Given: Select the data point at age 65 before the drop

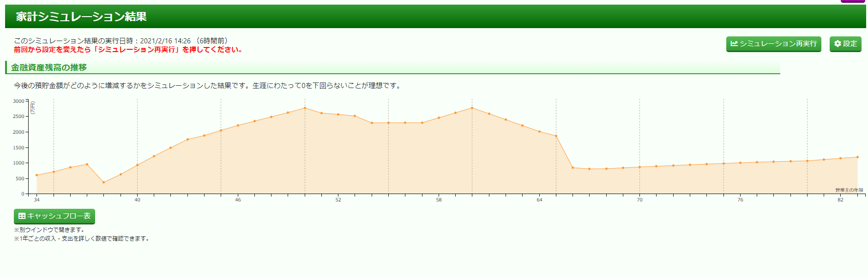Looking at the screenshot, I should 556,136.
